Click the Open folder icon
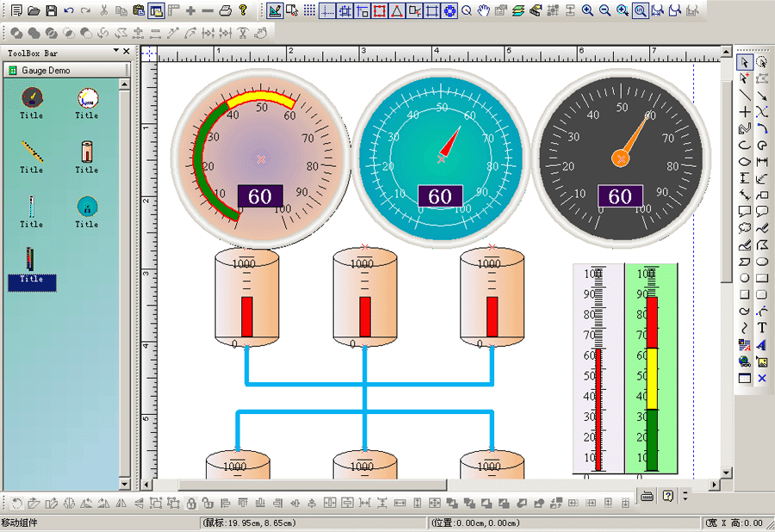The image size is (775, 532). [33, 11]
